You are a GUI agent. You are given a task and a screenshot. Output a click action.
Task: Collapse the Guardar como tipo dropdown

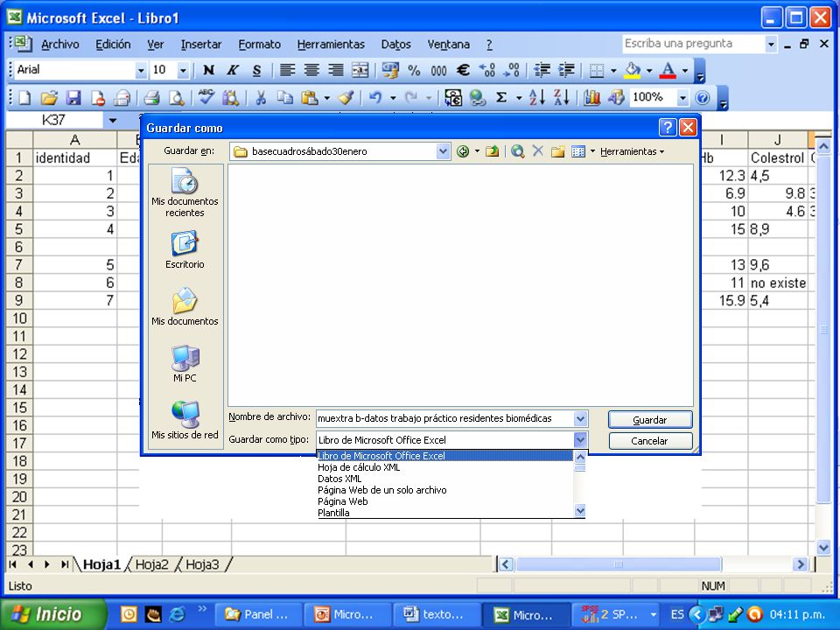[580, 440]
